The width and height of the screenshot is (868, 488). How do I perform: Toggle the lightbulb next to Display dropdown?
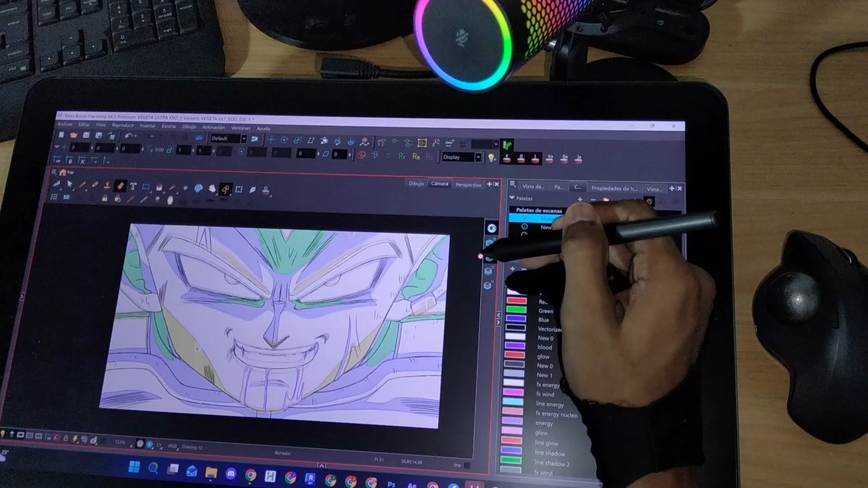point(491,158)
